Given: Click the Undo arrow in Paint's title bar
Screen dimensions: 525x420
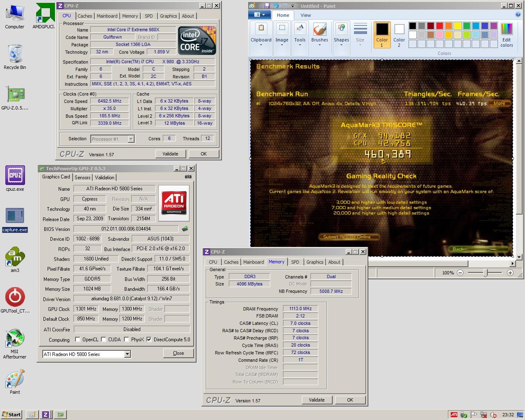Looking at the screenshot, I should pos(276,6).
